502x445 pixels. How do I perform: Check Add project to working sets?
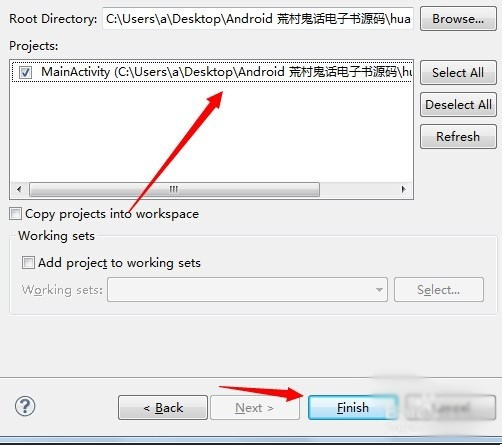(x=28, y=262)
